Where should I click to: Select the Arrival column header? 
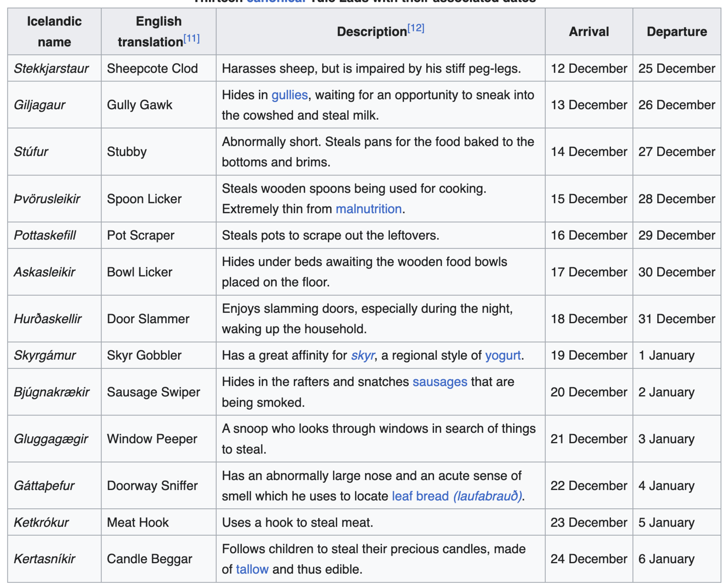coord(589,31)
